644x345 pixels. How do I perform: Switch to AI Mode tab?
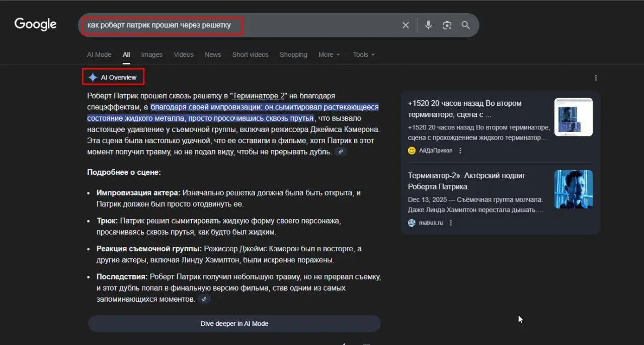point(99,54)
